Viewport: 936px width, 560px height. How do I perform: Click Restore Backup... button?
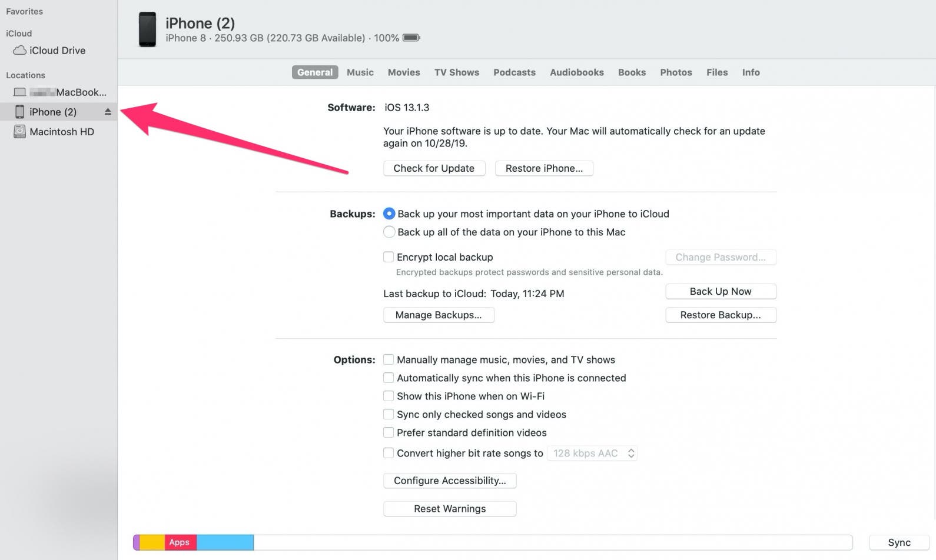(x=721, y=315)
